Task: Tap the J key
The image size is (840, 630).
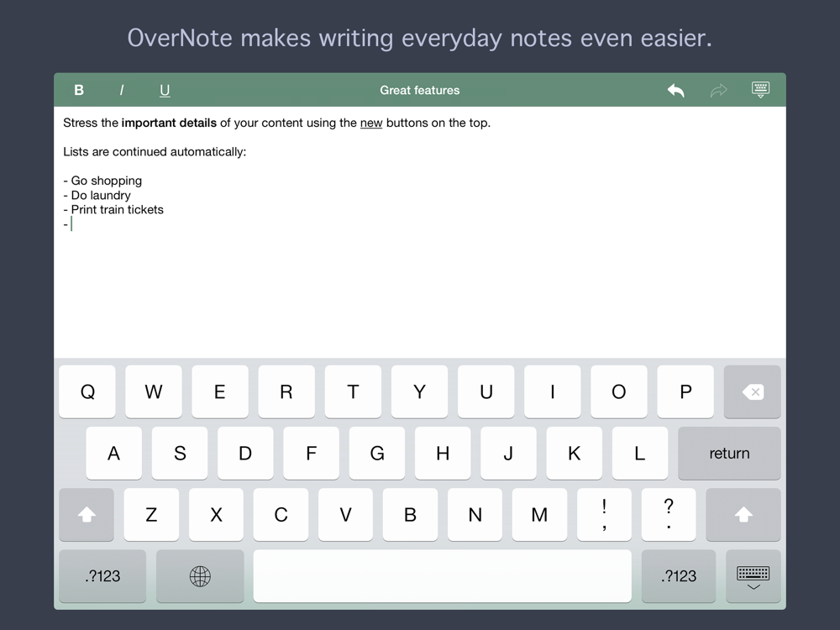Action: tap(508, 454)
